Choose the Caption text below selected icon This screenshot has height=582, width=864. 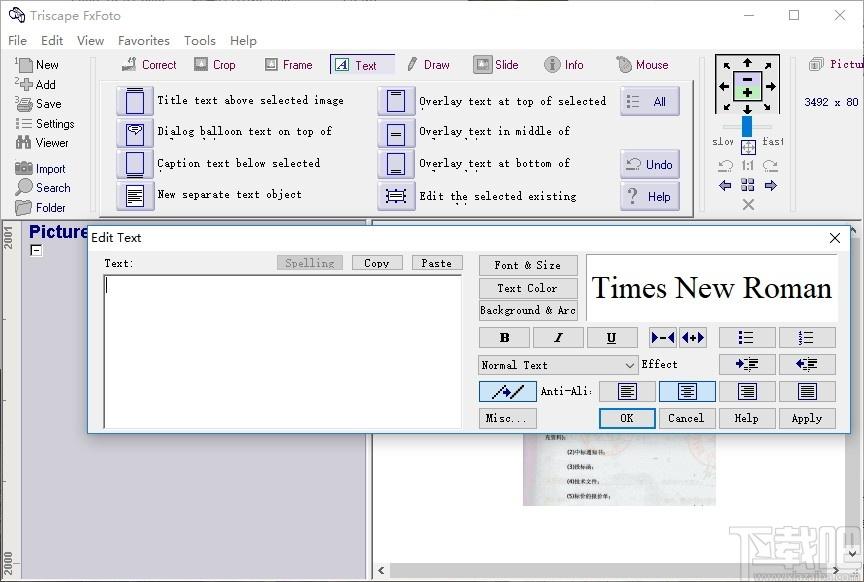[x=135, y=164]
